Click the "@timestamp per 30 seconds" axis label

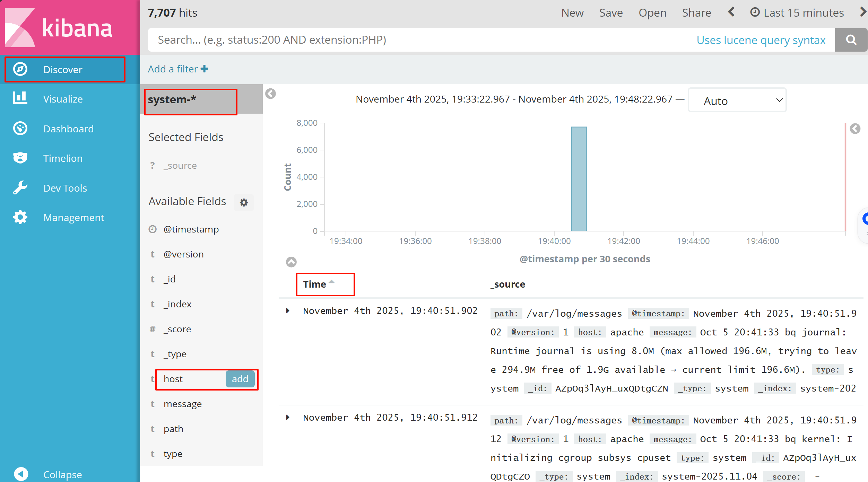585,259
